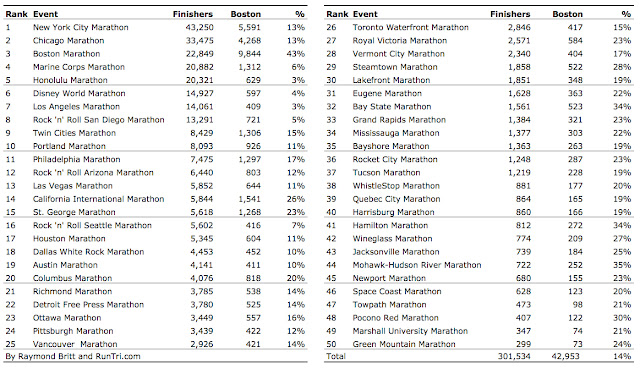This screenshot has width=640, height=368.
Task: Select Steamtown Marathon 28% value
Action: pyautogui.click(x=622, y=67)
